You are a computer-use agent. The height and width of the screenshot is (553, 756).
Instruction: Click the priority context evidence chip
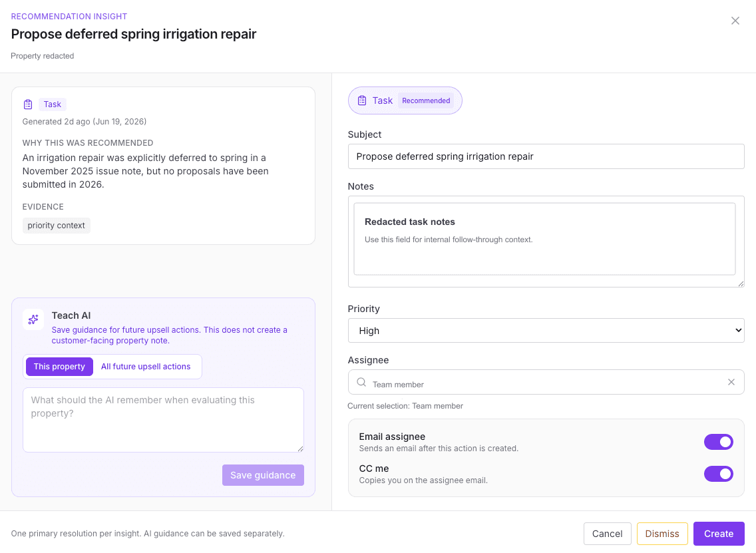(56, 225)
